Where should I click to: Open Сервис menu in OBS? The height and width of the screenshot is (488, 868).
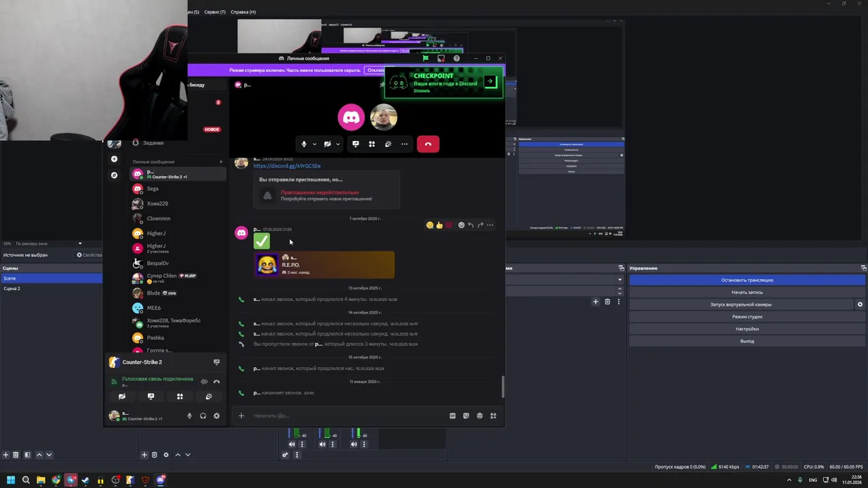point(215,12)
